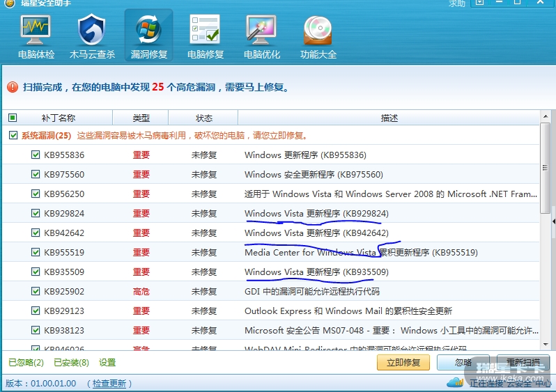Select the KB925902 高危 type label
The height and width of the screenshot is (392, 556).
[x=141, y=291]
